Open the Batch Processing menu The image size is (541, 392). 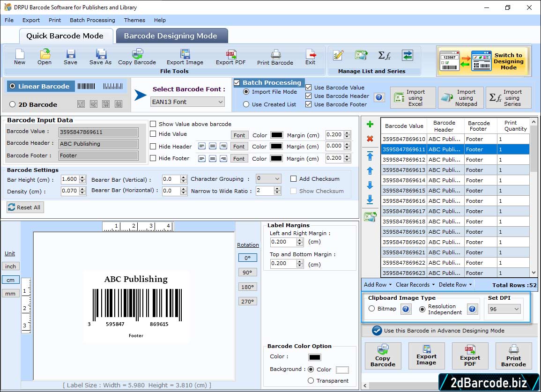point(92,20)
